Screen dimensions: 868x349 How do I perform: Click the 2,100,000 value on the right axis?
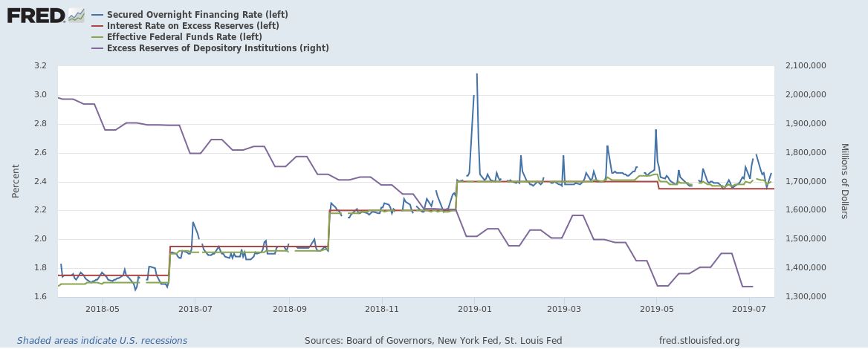806,66
